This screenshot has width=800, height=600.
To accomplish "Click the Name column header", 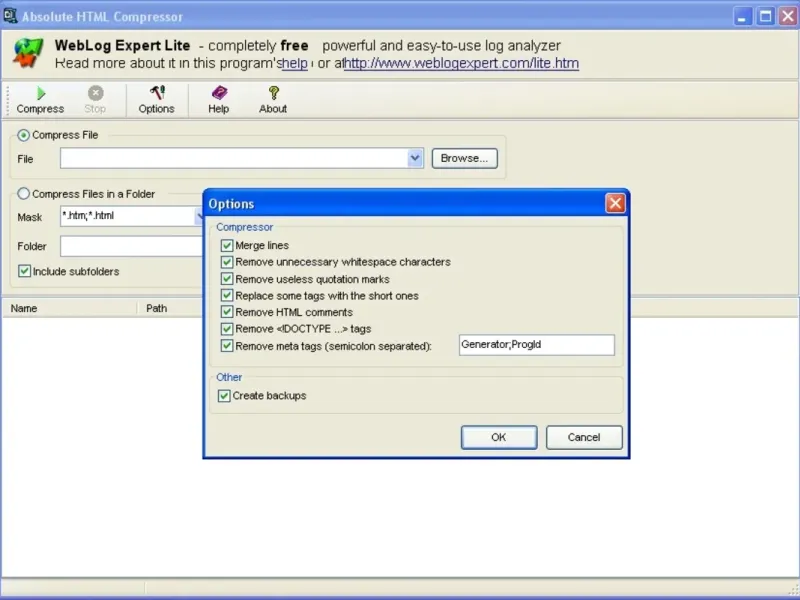I will pos(70,308).
